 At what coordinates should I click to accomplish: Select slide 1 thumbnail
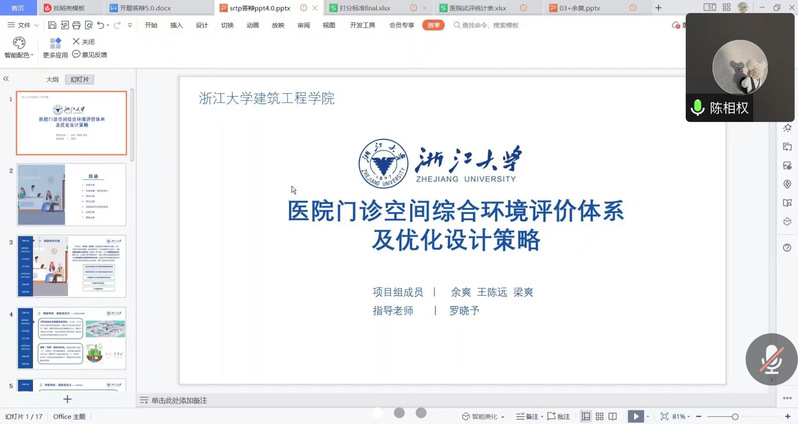coord(71,123)
